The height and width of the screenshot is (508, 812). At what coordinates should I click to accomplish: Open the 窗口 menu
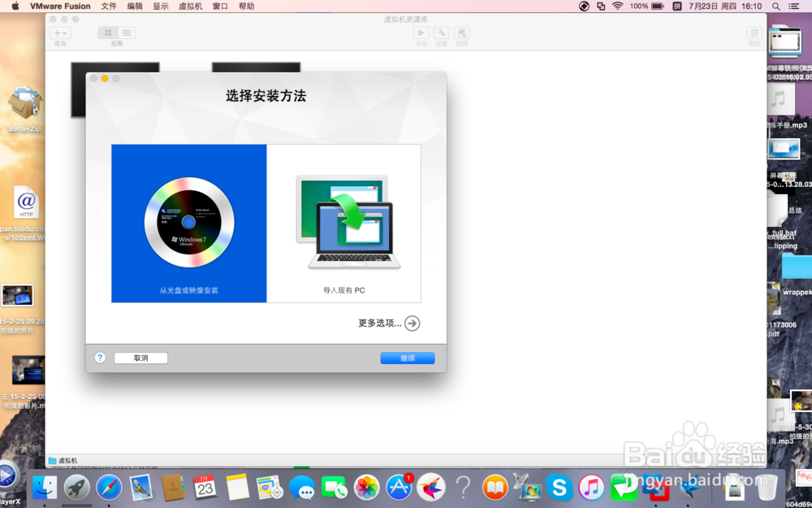click(x=220, y=7)
